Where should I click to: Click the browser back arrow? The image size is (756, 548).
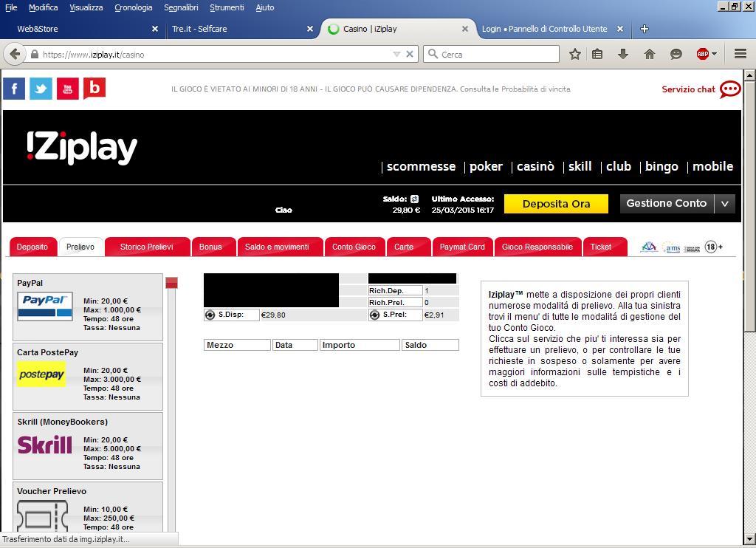point(15,54)
